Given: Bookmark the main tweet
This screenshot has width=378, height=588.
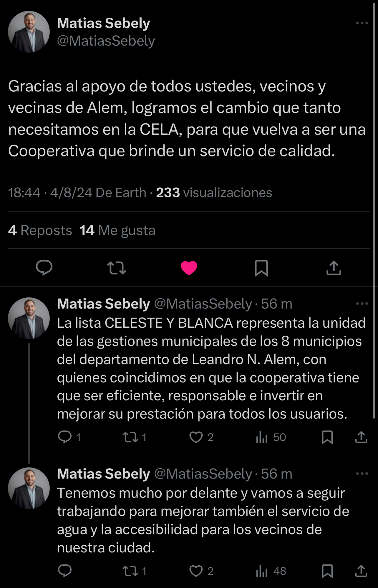Looking at the screenshot, I should click(261, 268).
